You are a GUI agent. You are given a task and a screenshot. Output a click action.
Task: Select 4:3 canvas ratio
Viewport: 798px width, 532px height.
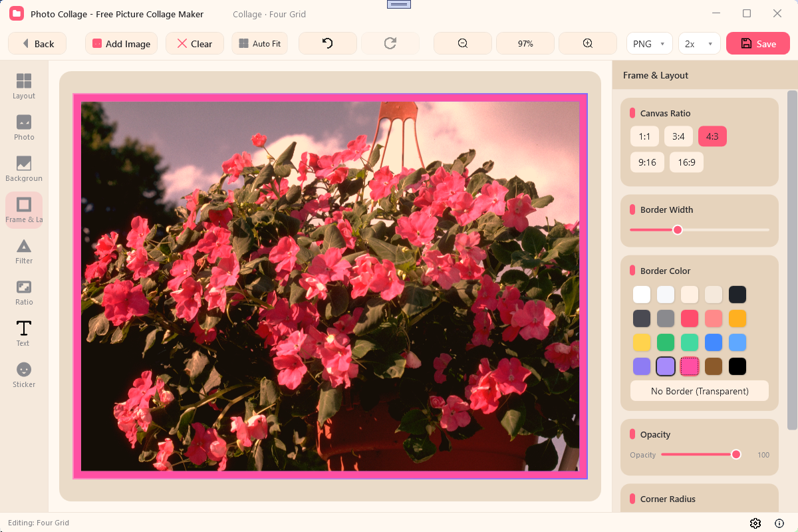coord(712,136)
